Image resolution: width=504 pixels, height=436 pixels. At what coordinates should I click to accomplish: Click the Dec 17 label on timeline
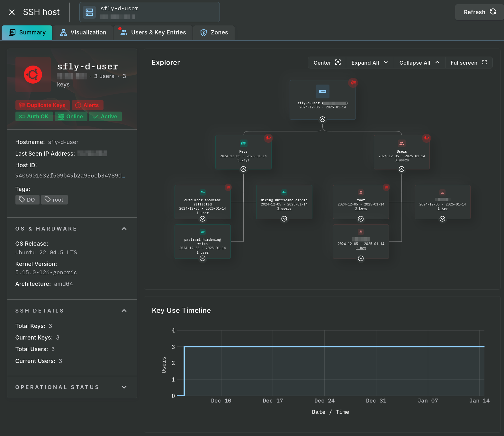coord(273,401)
